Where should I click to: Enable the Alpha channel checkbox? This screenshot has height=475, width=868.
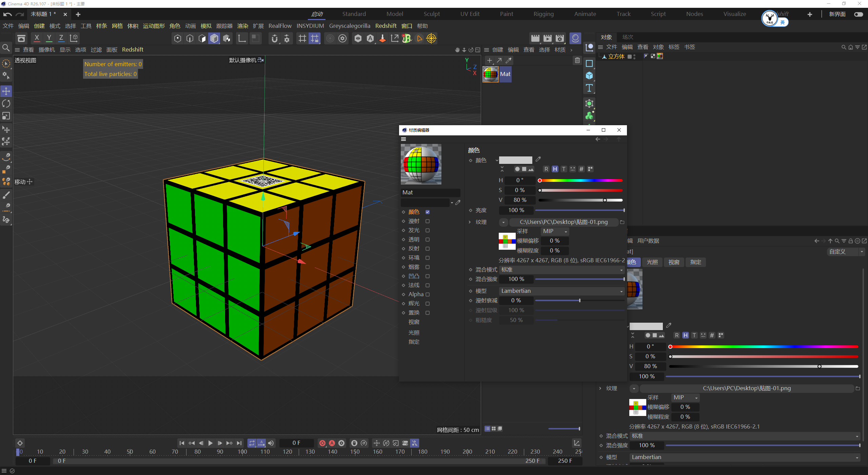point(428,294)
